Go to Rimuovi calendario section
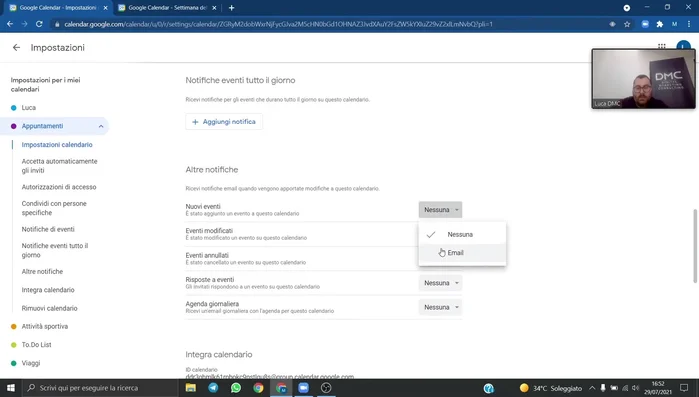This screenshot has width=699, height=397. [x=49, y=308]
